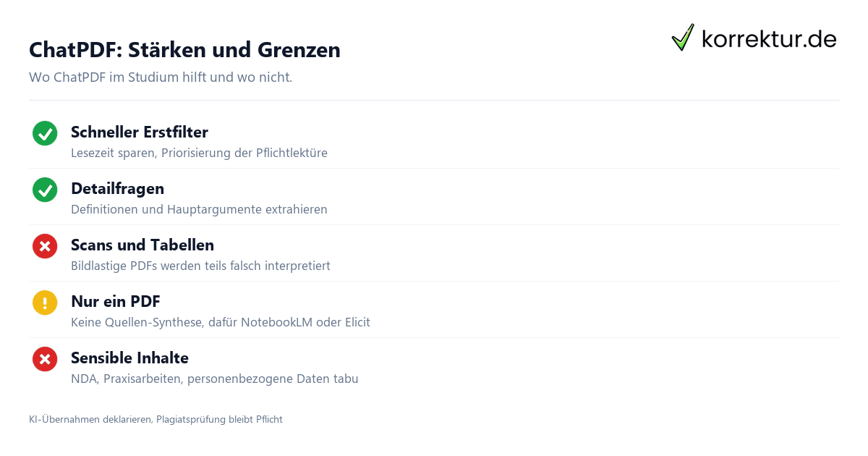
Task: Click subtitle 'Wo ChatPDF im Studium hilft und wo nicht.'
Action: point(161,77)
